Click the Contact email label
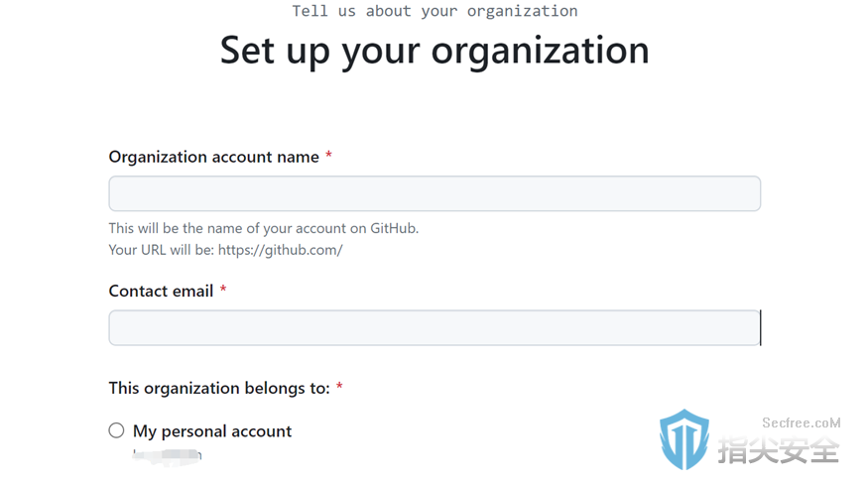 161,291
